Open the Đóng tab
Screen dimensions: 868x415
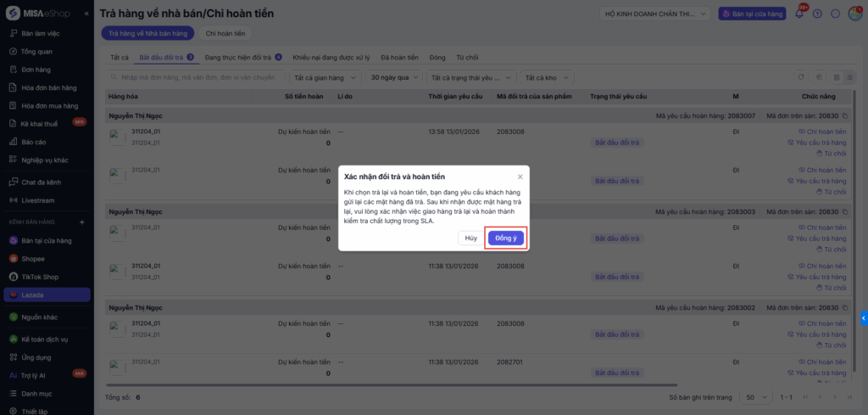tap(437, 57)
